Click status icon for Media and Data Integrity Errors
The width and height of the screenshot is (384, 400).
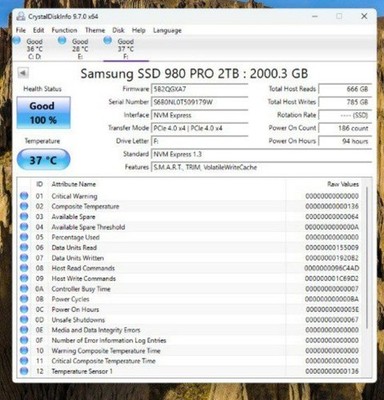click(24, 330)
